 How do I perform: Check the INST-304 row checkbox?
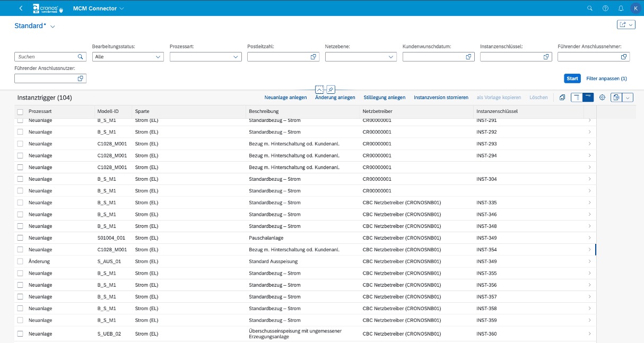click(20, 179)
